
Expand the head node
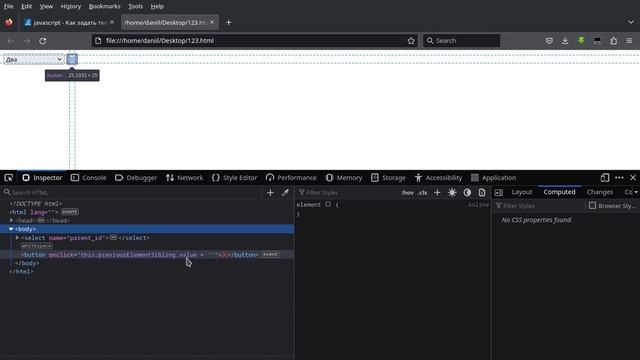click(11, 220)
